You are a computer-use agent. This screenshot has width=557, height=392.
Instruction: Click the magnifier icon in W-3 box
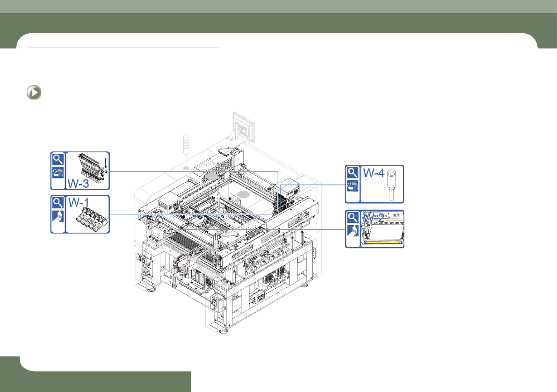coord(58,159)
